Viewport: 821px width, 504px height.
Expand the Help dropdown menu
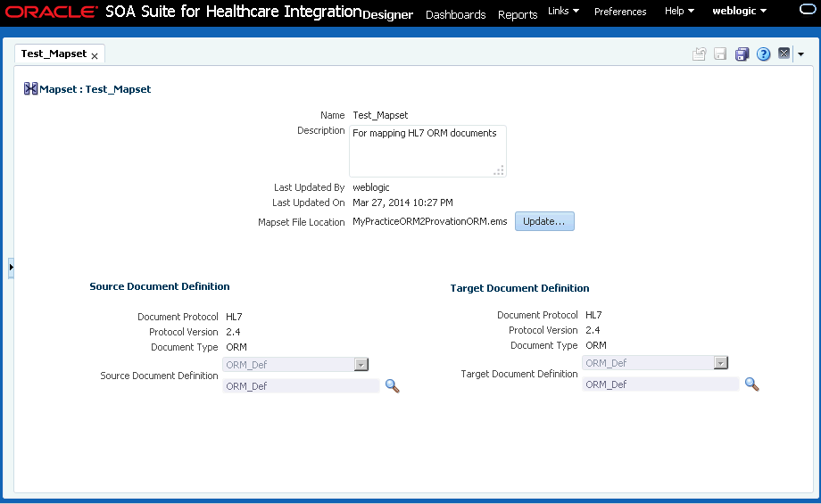click(x=679, y=11)
